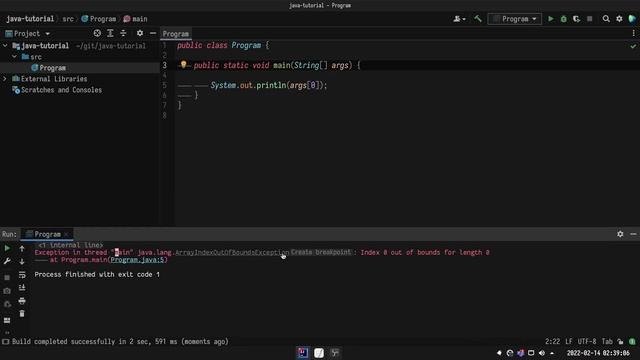640x360 pixels.
Task: Change the file encoding UTF-8
Action: (x=587, y=342)
